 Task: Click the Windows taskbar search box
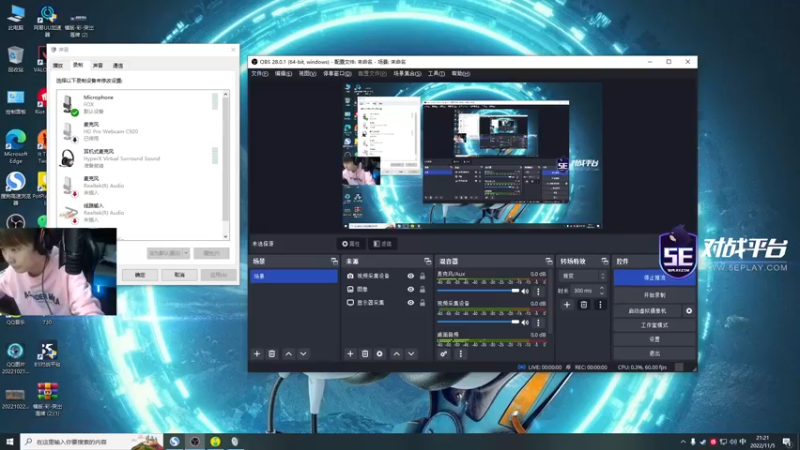[x=92, y=441]
